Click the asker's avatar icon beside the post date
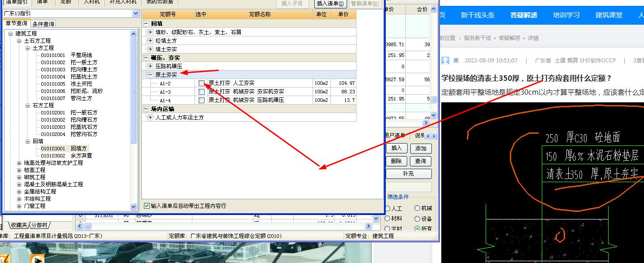Screen dimensions: 644x263 click(445, 61)
